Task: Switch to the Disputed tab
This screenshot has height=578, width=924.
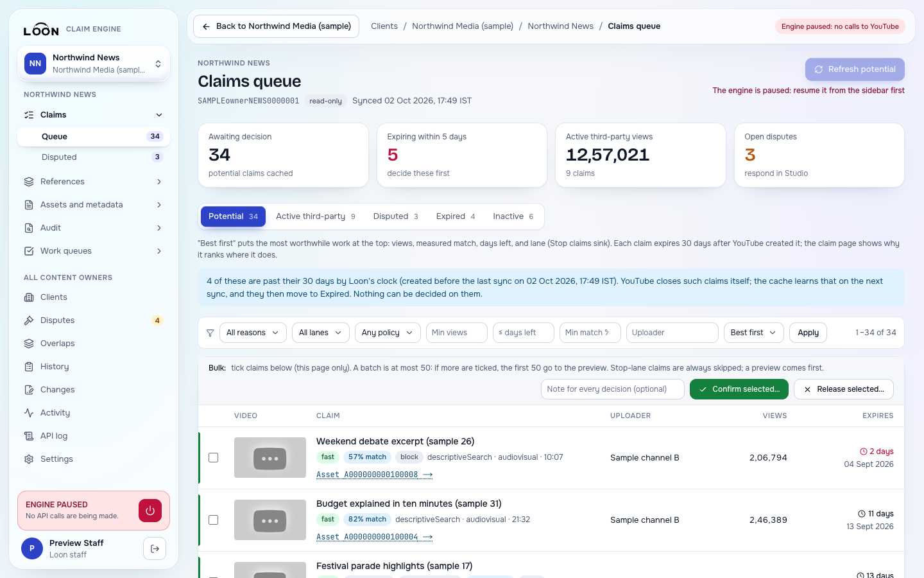Action: point(396,216)
